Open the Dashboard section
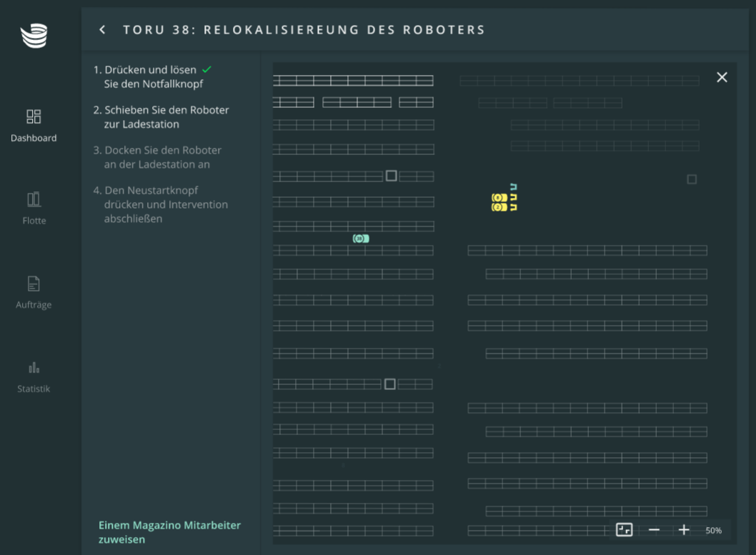756x555 pixels. (x=34, y=125)
